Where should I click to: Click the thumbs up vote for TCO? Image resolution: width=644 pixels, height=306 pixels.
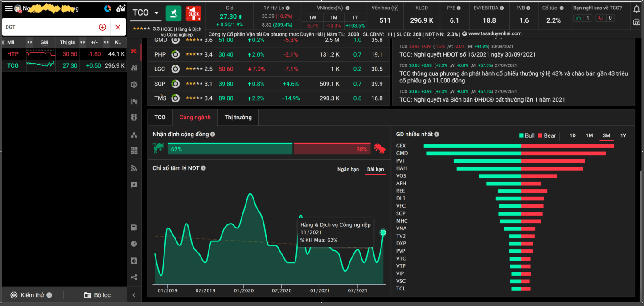(x=579, y=18)
